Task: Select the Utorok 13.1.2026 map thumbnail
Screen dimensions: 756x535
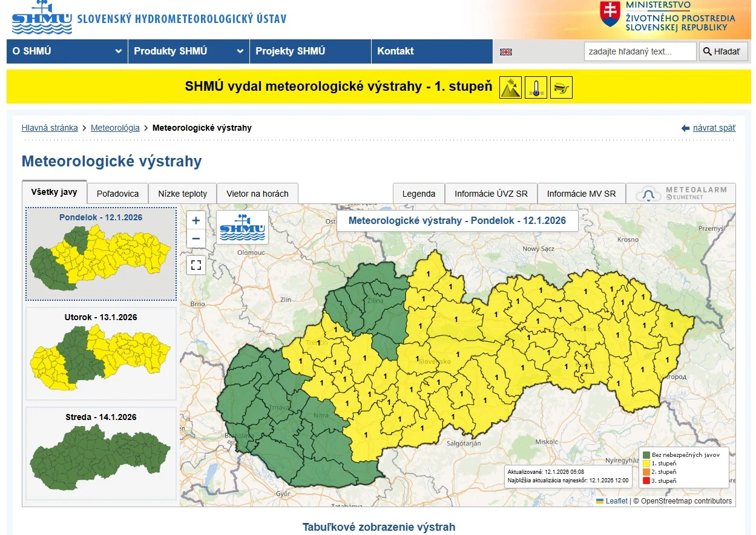Action: tap(101, 354)
